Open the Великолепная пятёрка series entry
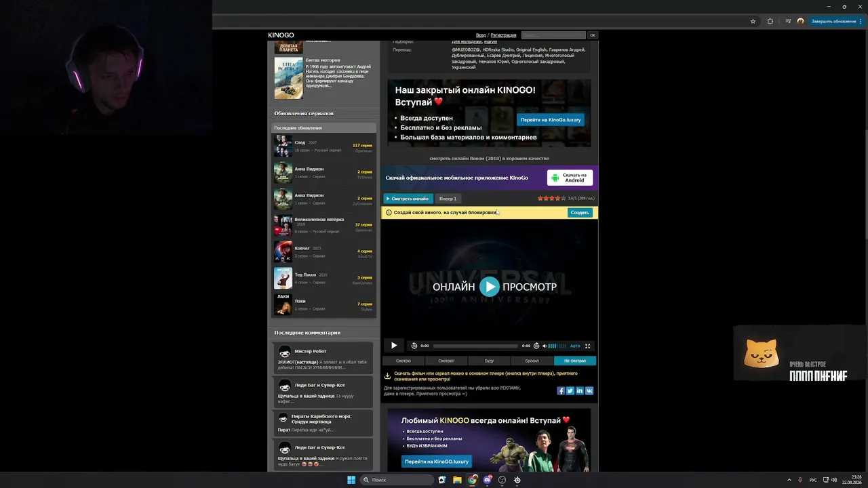The image size is (868, 488). coord(323,225)
